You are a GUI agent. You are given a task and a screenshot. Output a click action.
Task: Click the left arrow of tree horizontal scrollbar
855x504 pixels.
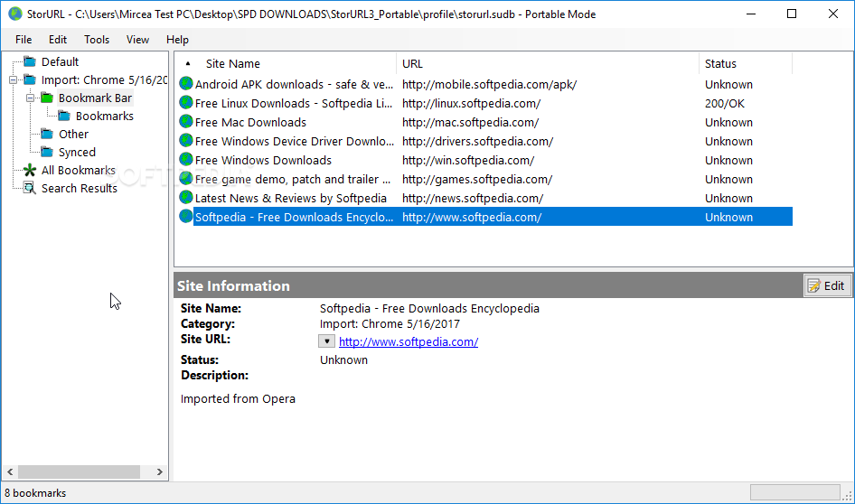point(10,471)
